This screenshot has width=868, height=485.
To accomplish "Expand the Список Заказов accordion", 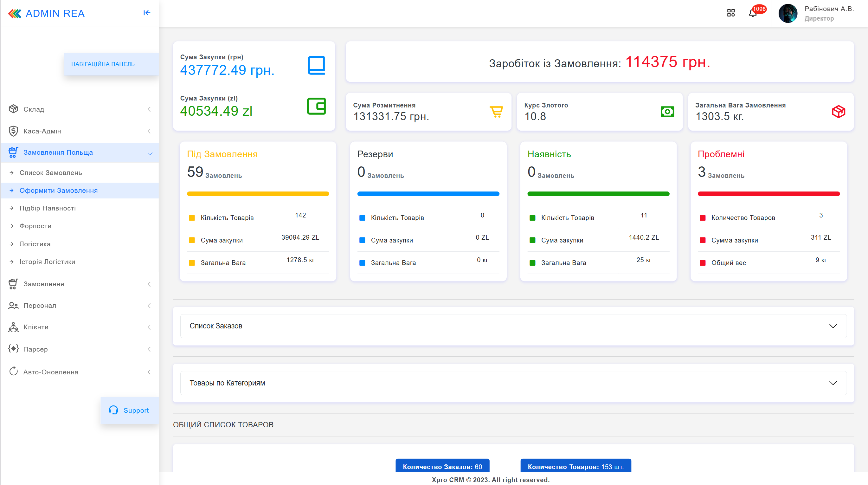I will [513, 326].
